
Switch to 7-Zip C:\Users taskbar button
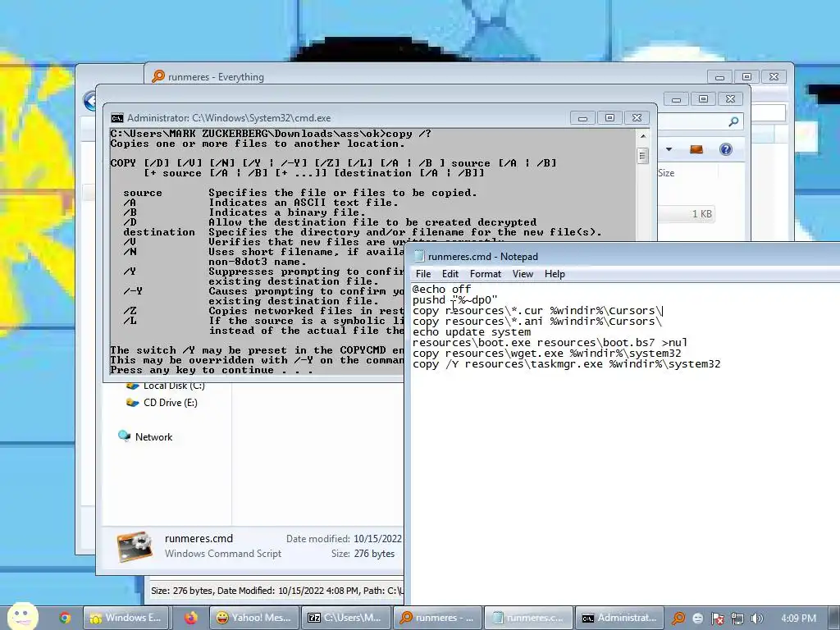point(345,618)
